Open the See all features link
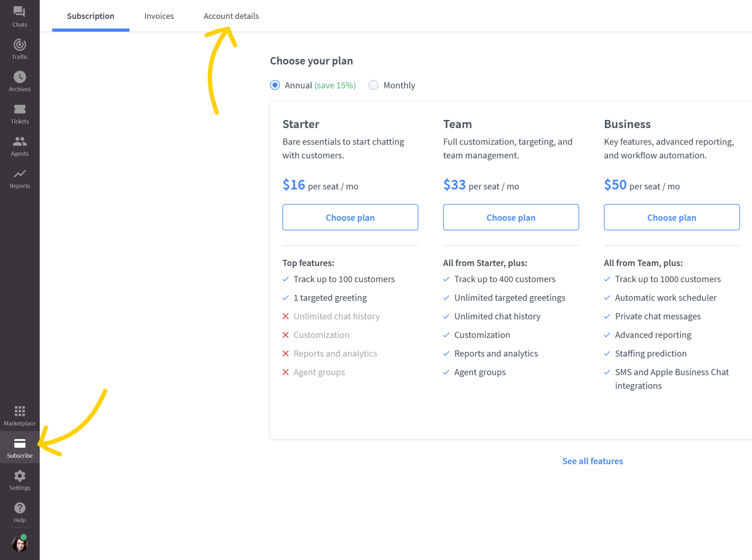The height and width of the screenshot is (560, 752). (x=593, y=461)
